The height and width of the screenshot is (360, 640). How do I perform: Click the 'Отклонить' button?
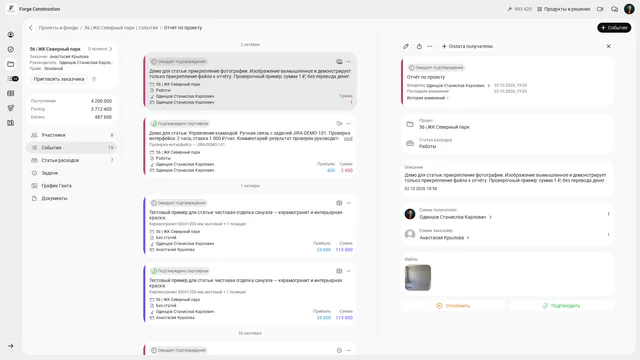[453, 306]
